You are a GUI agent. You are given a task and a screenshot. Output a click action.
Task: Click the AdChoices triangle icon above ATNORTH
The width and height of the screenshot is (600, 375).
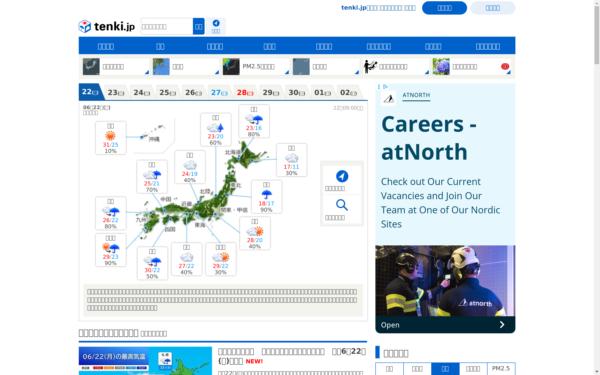point(385,86)
